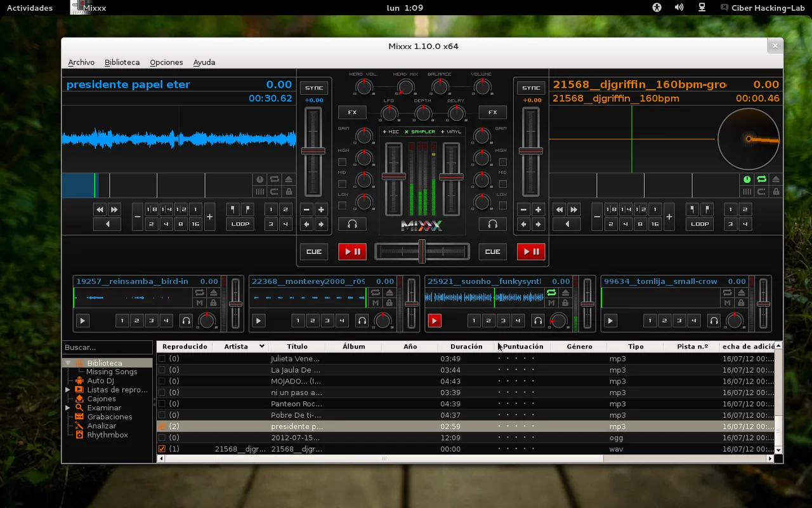
Task: Open the Rhythmbox library source
Action: (107, 435)
